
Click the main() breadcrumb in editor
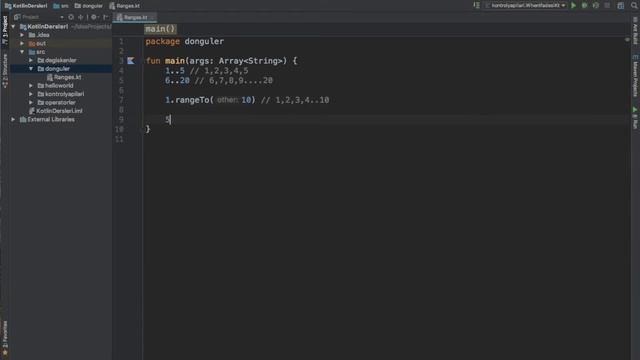coord(160,29)
